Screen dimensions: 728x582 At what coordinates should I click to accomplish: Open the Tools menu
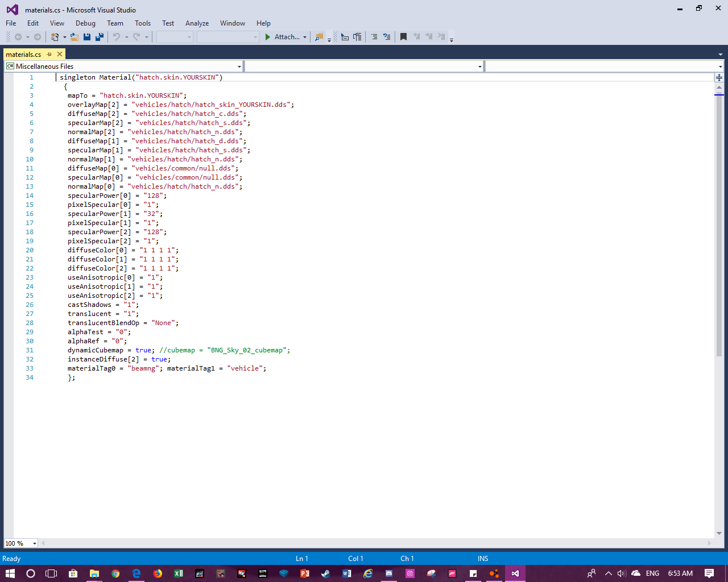(143, 23)
